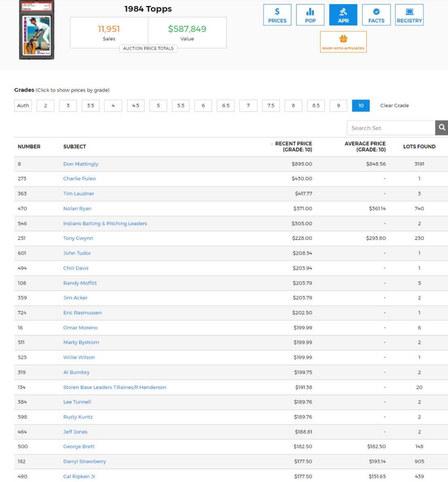This screenshot has height=482, width=448.
Task: Open the FACTS gear icon
Action: point(376,12)
